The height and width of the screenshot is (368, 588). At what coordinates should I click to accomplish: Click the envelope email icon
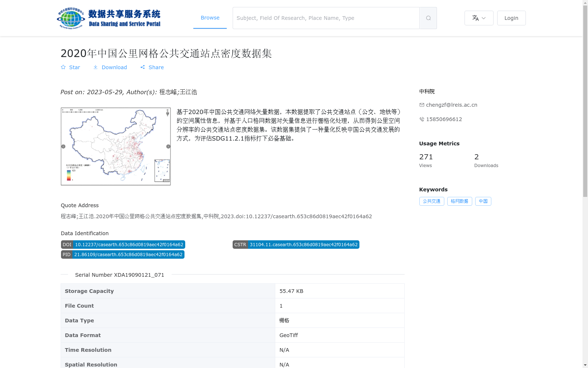422,105
